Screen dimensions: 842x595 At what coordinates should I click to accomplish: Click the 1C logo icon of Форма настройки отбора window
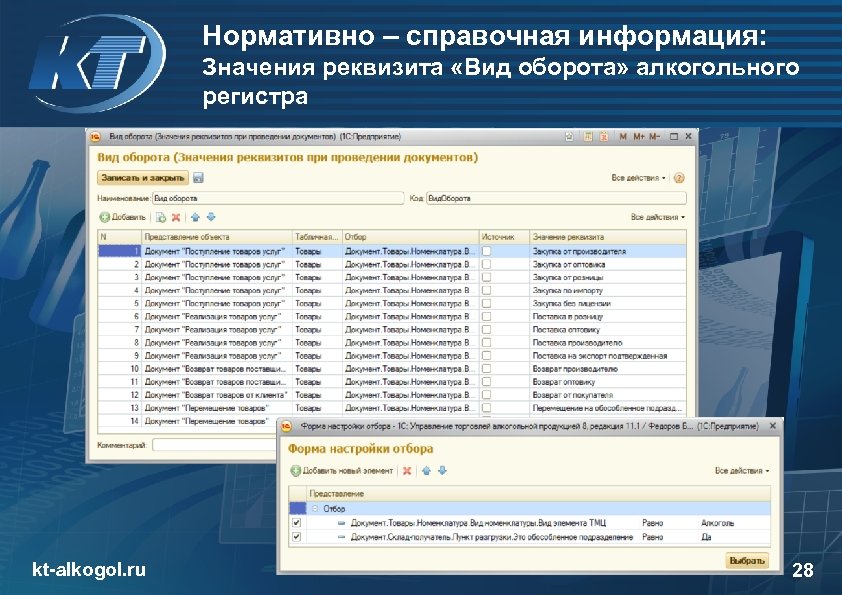point(287,426)
